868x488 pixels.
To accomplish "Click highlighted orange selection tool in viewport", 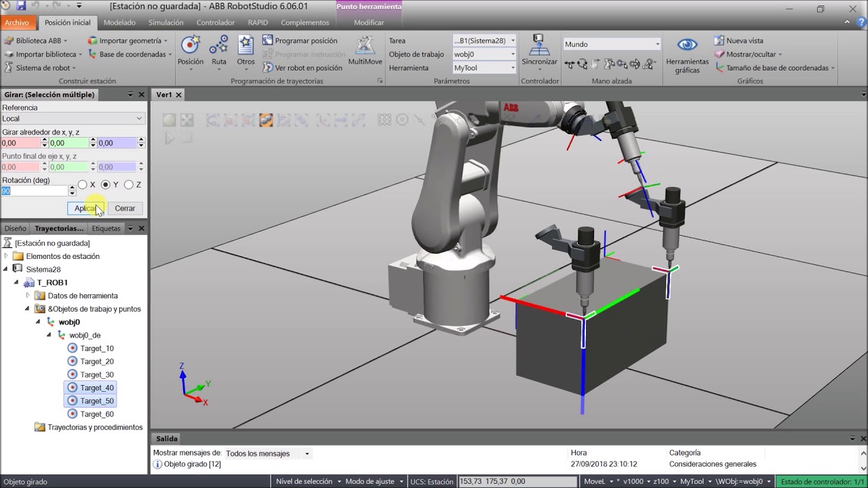I will pyautogui.click(x=266, y=120).
